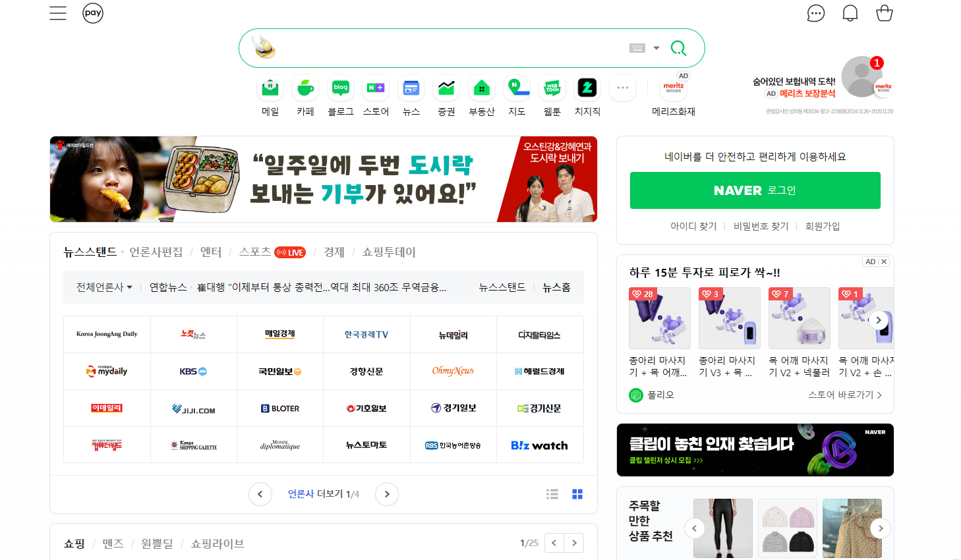Show previous recommended product arrow
961x560 pixels.
tap(694, 528)
